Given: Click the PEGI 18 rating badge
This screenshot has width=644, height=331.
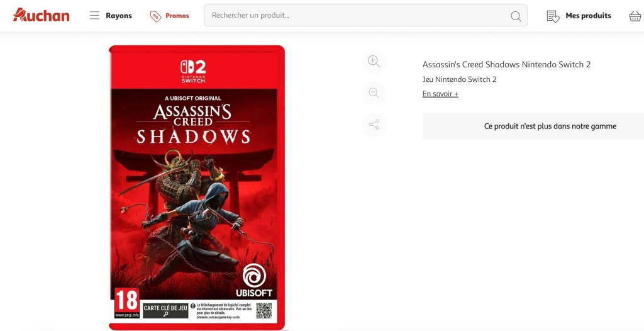Looking at the screenshot, I should tap(127, 303).
